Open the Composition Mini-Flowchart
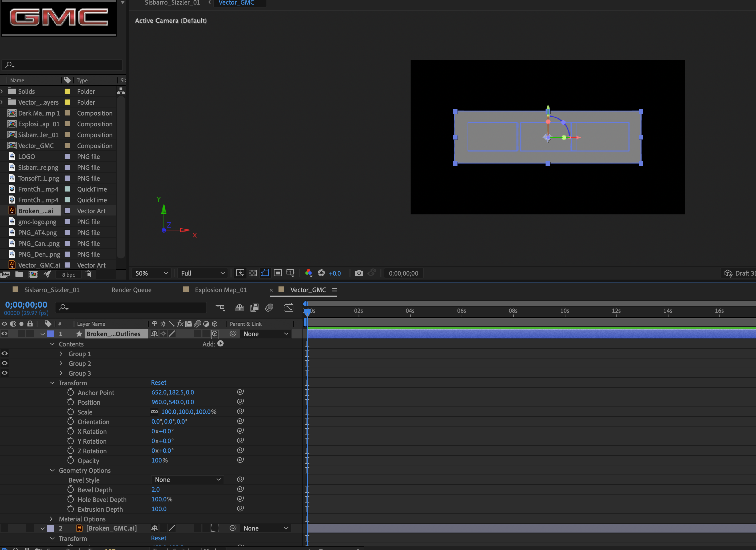The width and height of the screenshot is (756, 550). click(220, 307)
